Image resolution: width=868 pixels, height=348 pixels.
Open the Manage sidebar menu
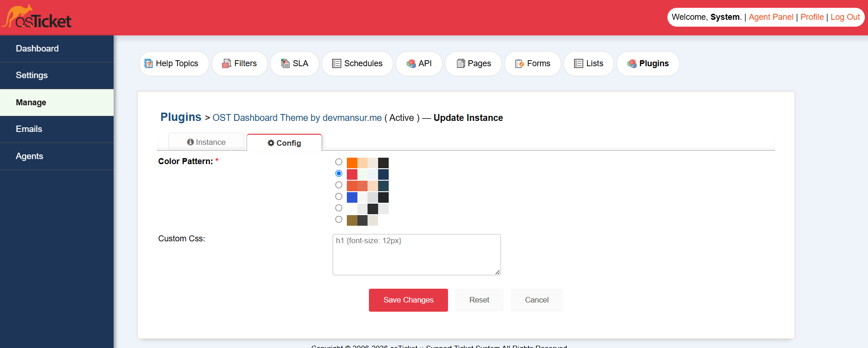tap(57, 103)
